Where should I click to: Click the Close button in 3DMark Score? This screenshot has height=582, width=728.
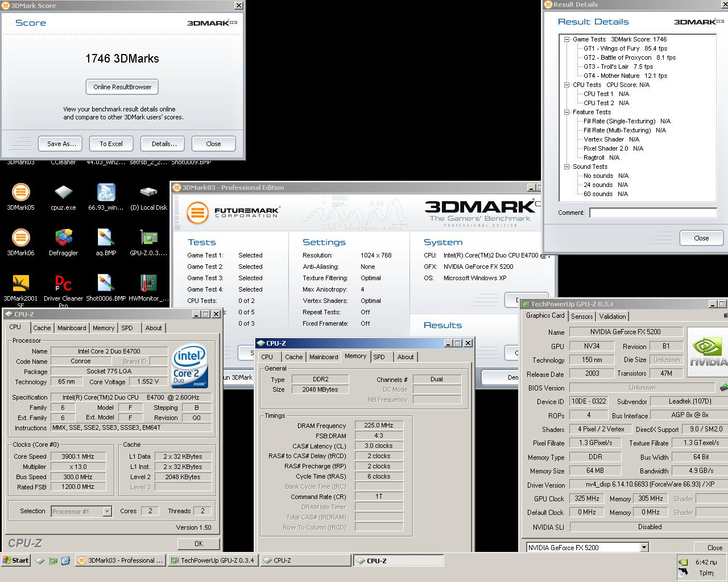coord(213,144)
